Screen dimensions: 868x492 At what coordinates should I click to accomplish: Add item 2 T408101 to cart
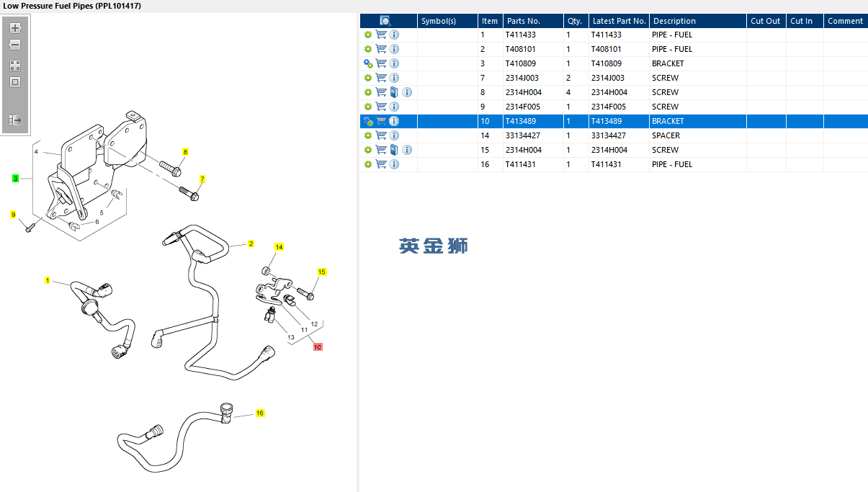381,49
